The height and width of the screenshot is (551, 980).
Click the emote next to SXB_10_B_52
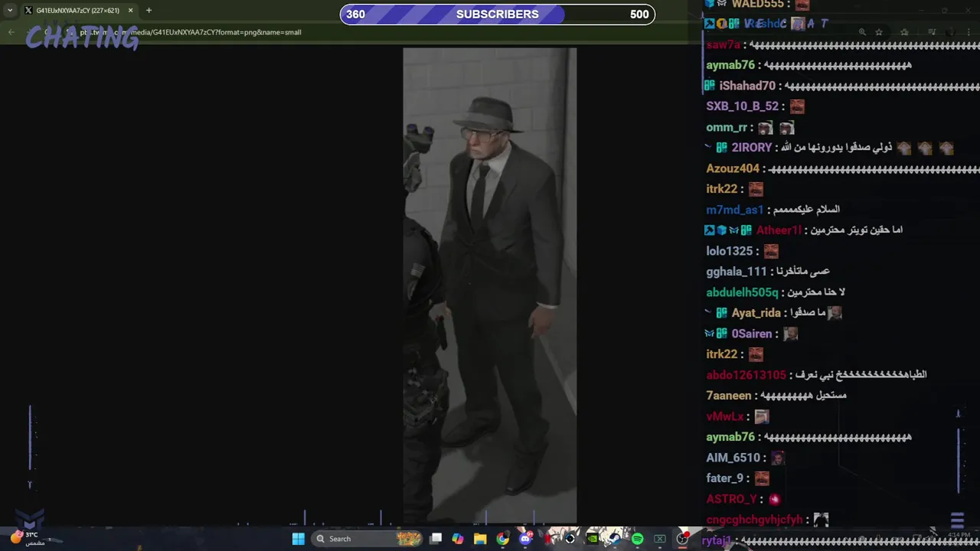click(797, 106)
